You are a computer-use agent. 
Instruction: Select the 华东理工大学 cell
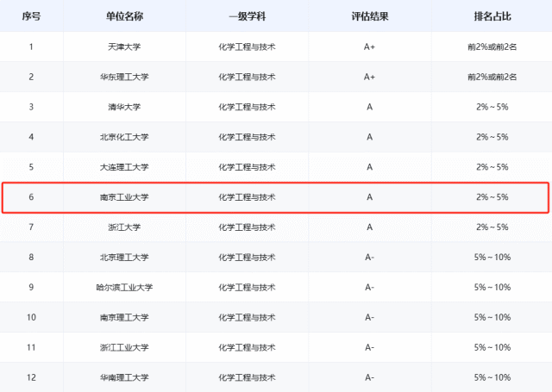(124, 77)
